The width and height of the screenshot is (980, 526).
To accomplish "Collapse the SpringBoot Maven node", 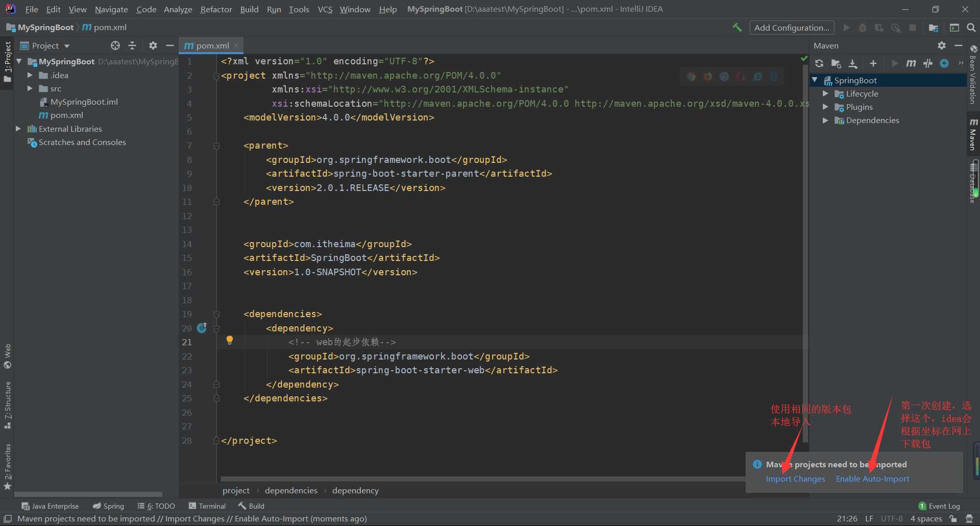I will click(815, 80).
